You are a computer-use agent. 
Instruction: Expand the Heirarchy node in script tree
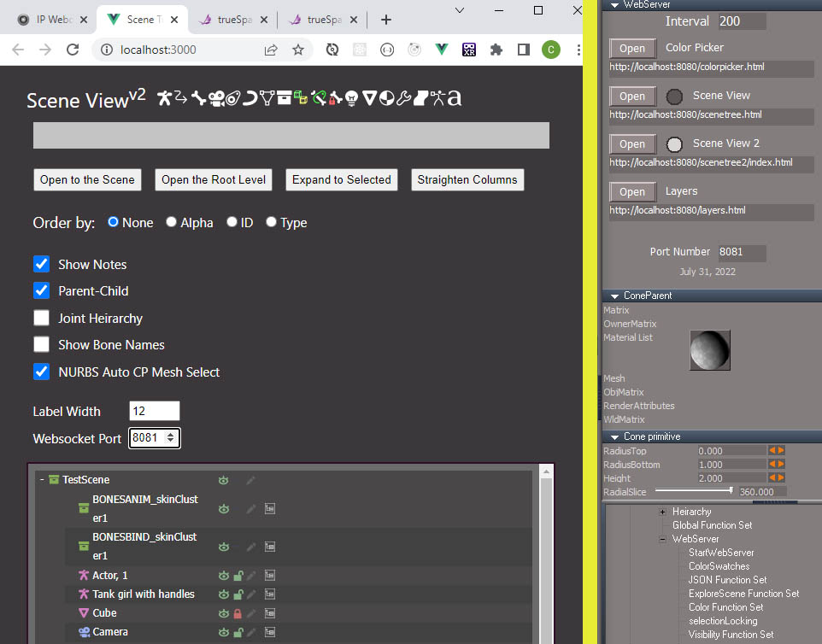(662, 512)
